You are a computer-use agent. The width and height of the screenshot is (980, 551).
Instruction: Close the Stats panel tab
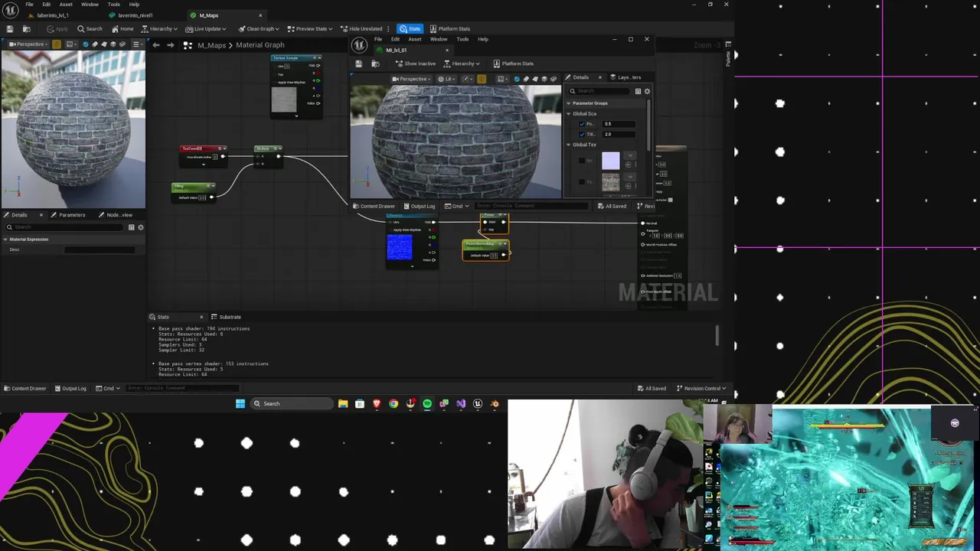point(201,317)
